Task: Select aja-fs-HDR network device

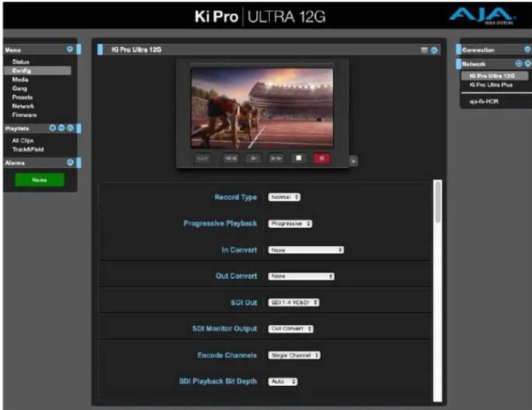Action: (484, 101)
